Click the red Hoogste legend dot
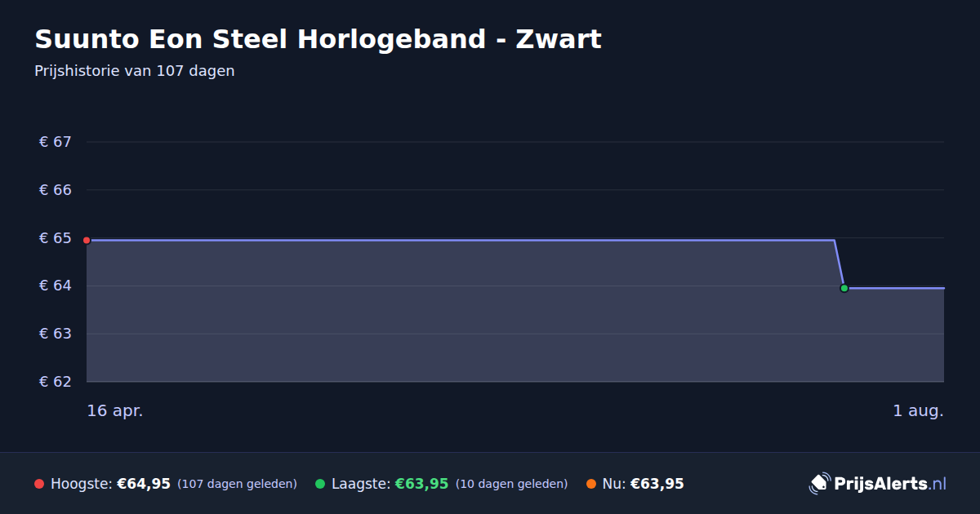The width and height of the screenshot is (980, 514). [39, 484]
